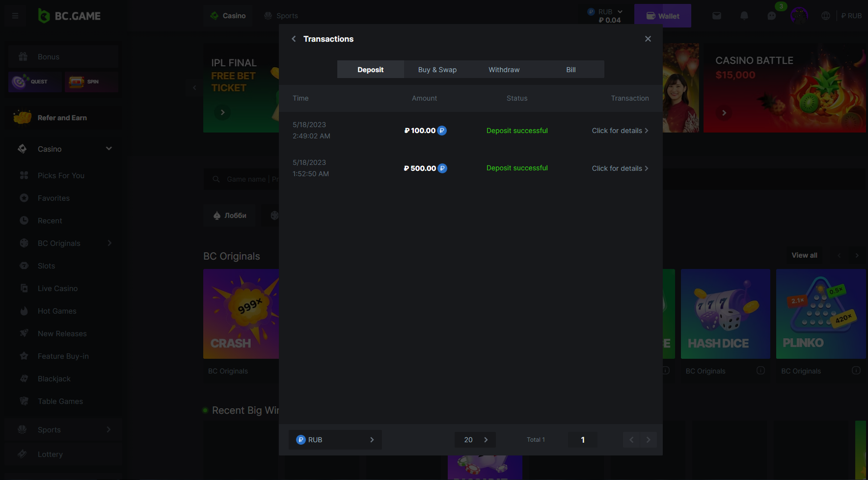Open Blackjack category
868x480 pixels.
coord(54,378)
